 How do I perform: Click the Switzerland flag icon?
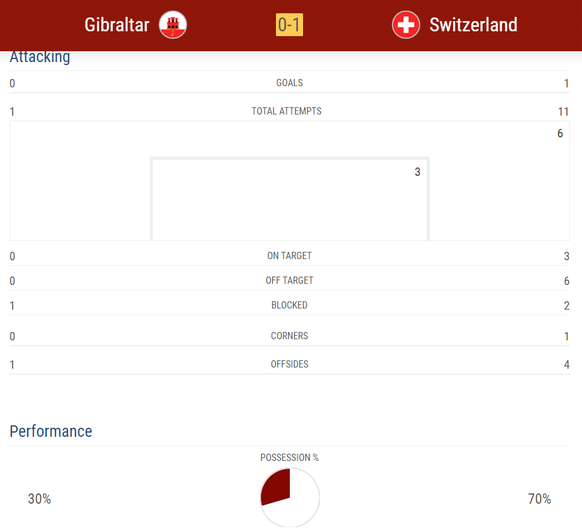pyautogui.click(x=406, y=25)
